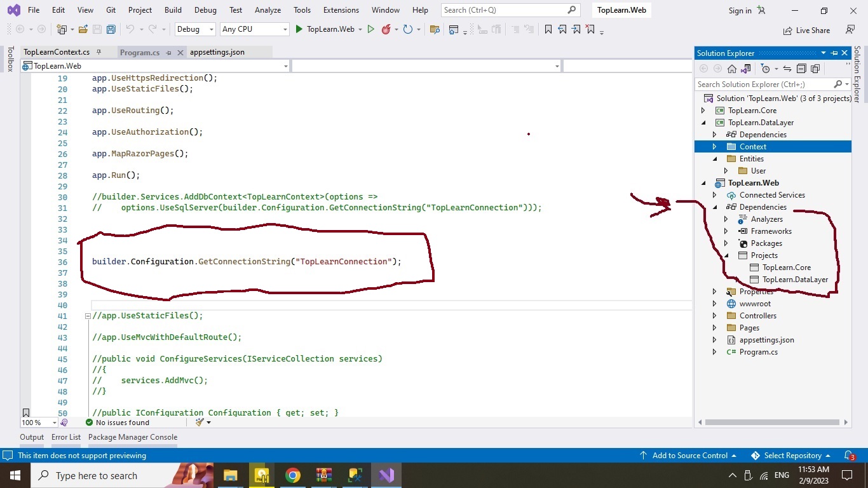Open the Extensions menu
868x488 pixels.
click(x=341, y=10)
